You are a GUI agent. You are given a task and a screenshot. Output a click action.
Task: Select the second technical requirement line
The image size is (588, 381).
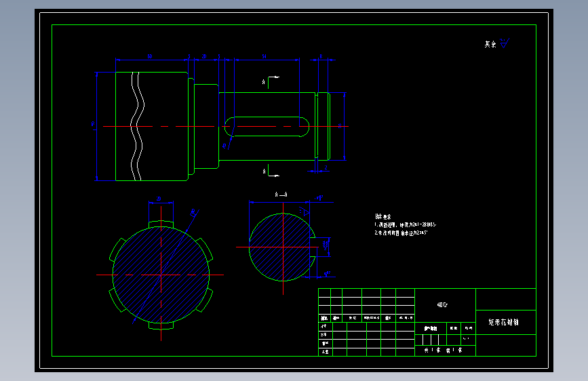click(x=401, y=233)
